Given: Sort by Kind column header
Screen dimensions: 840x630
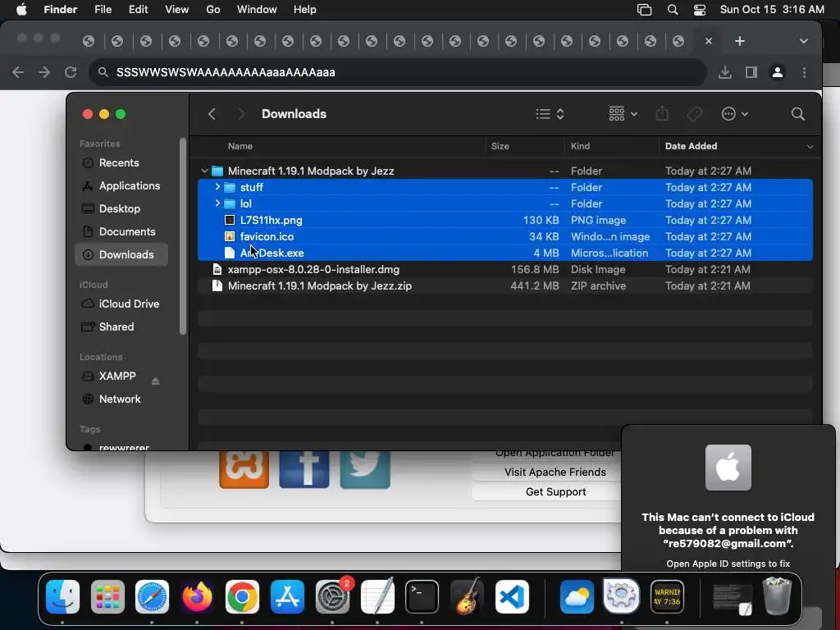Looking at the screenshot, I should tap(580, 146).
